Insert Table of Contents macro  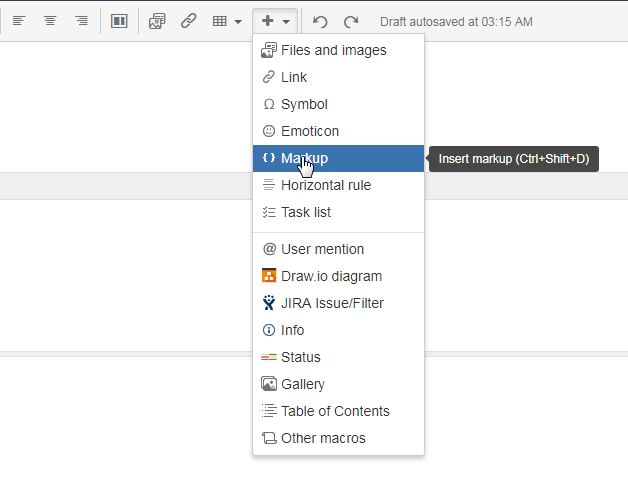338,411
